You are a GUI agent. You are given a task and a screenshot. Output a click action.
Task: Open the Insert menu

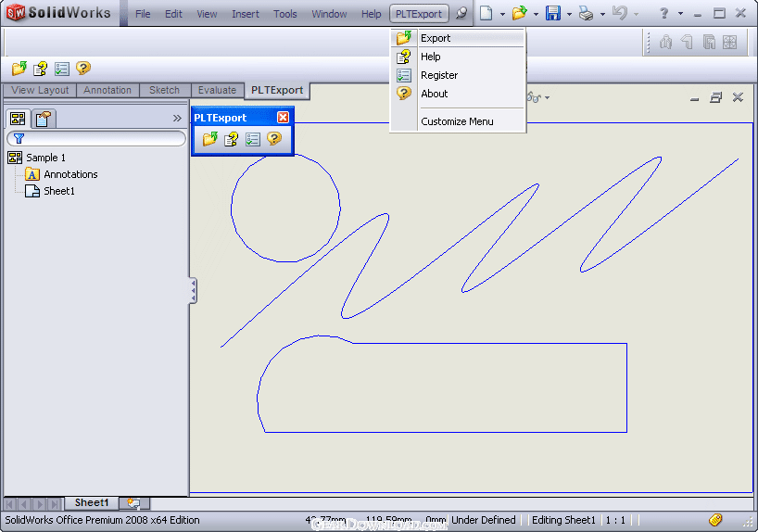(x=246, y=14)
